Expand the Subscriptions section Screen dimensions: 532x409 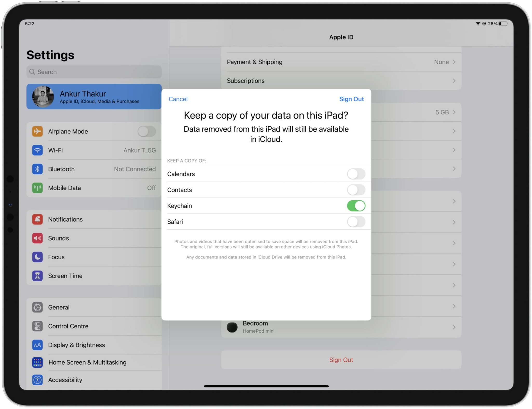(x=341, y=81)
